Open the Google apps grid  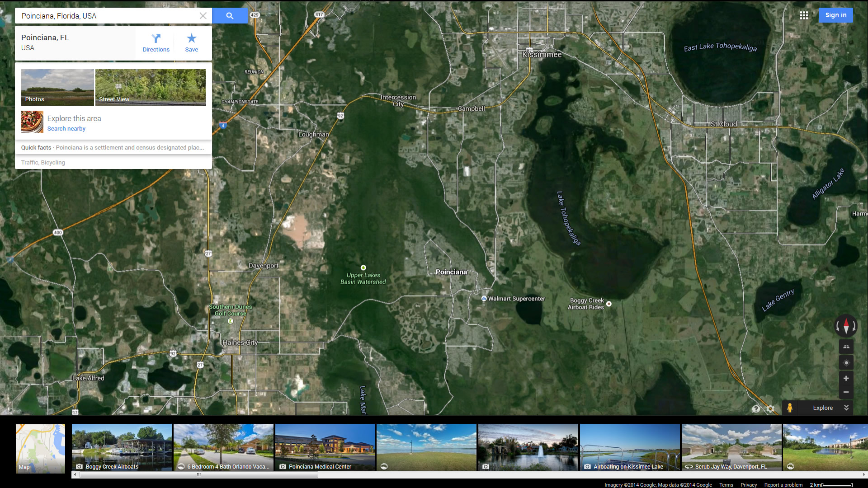click(x=804, y=15)
